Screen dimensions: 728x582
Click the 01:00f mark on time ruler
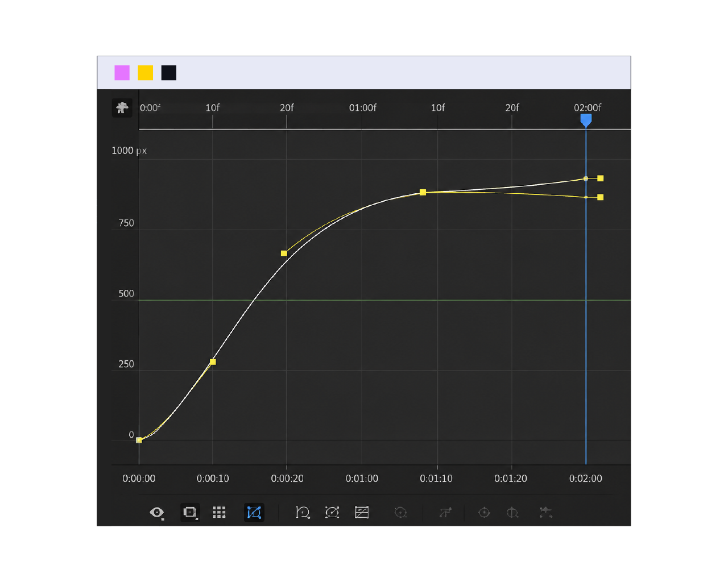363,107
